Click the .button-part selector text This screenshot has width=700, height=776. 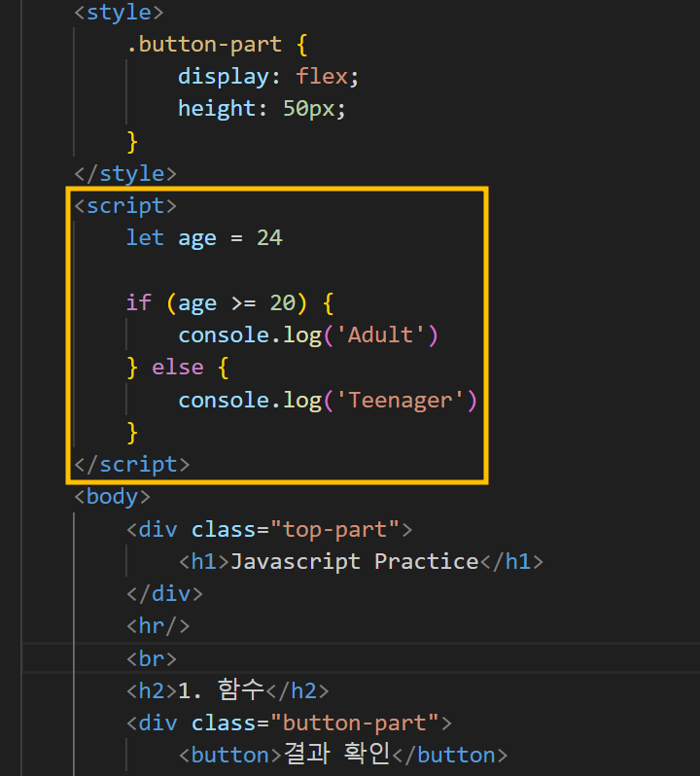point(204,45)
